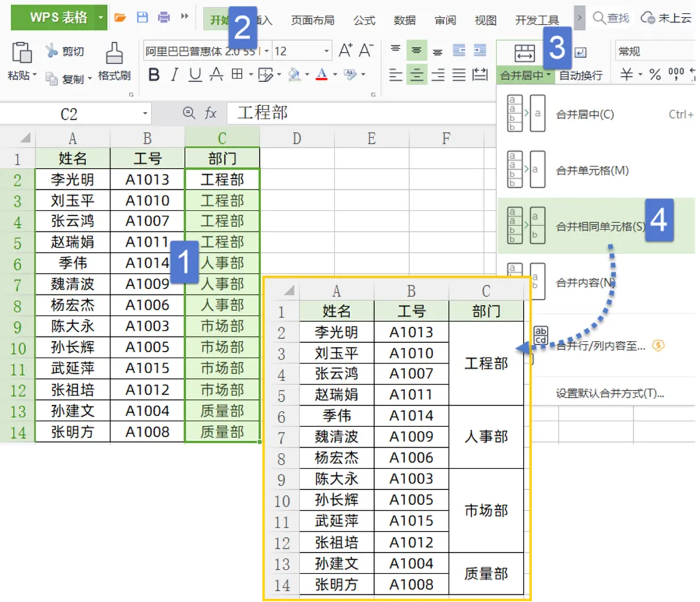
Task: Align text to top of cell
Action: tap(395, 50)
